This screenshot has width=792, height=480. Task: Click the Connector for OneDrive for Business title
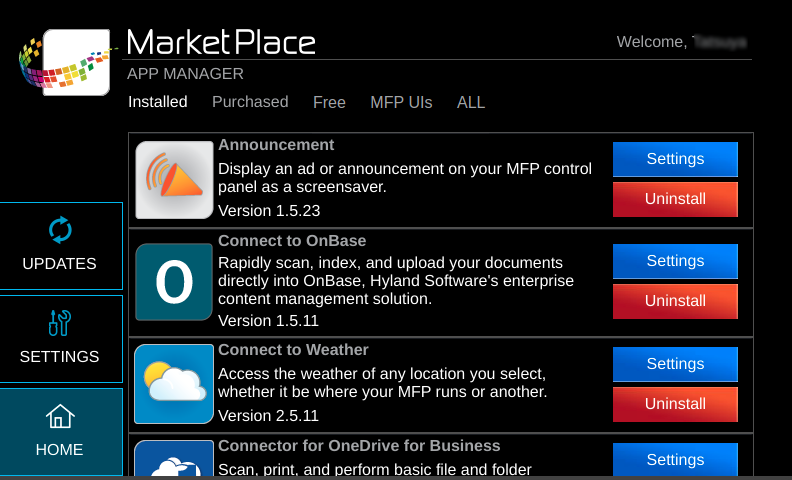coord(359,446)
